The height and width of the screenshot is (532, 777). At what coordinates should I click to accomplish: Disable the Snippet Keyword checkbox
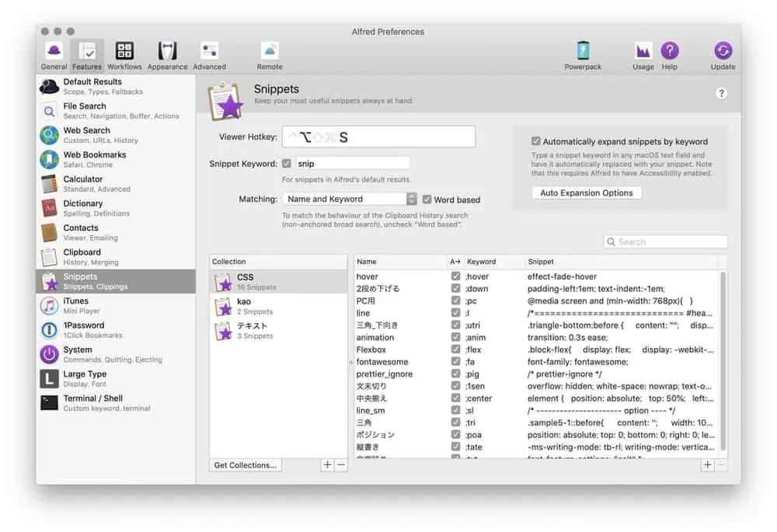pyautogui.click(x=287, y=164)
